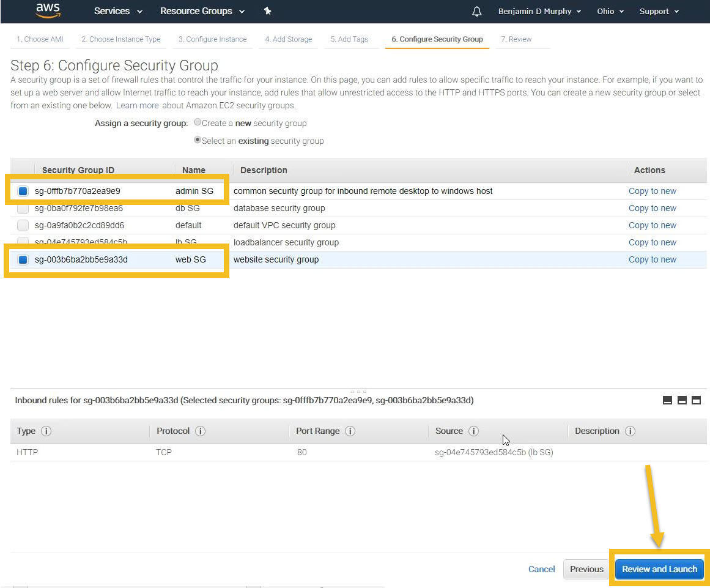Click info icon next to Type column
The width and height of the screenshot is (710, 588).
pos(46,431)
